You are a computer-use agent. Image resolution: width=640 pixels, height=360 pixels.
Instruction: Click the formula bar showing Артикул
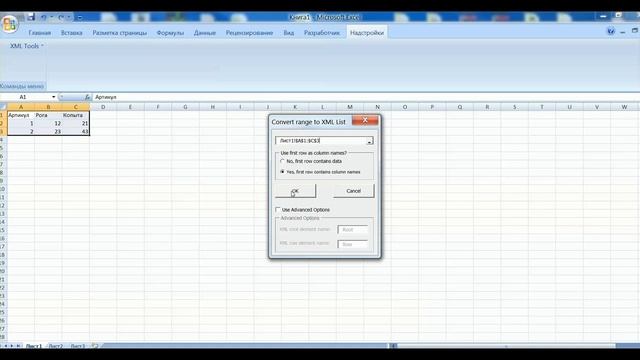point(365,97)
